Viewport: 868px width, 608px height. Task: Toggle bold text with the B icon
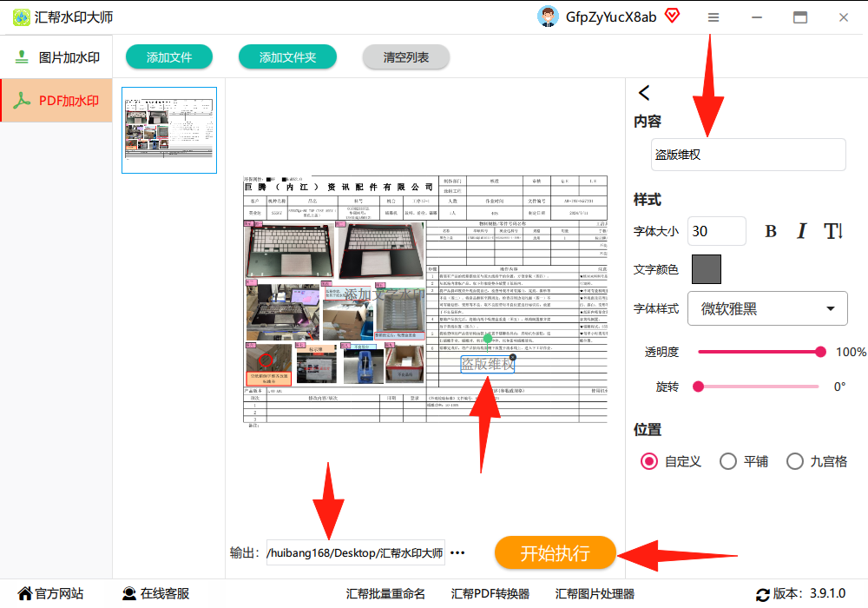click(x=771, y=231)
